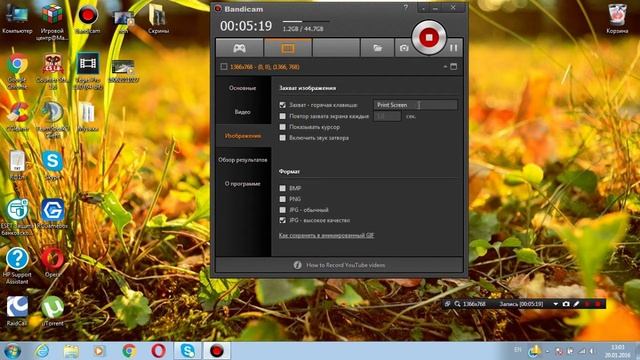Open Counter-Strike desktop shortcut
640x360 pixels.
(x=52, y=71)
